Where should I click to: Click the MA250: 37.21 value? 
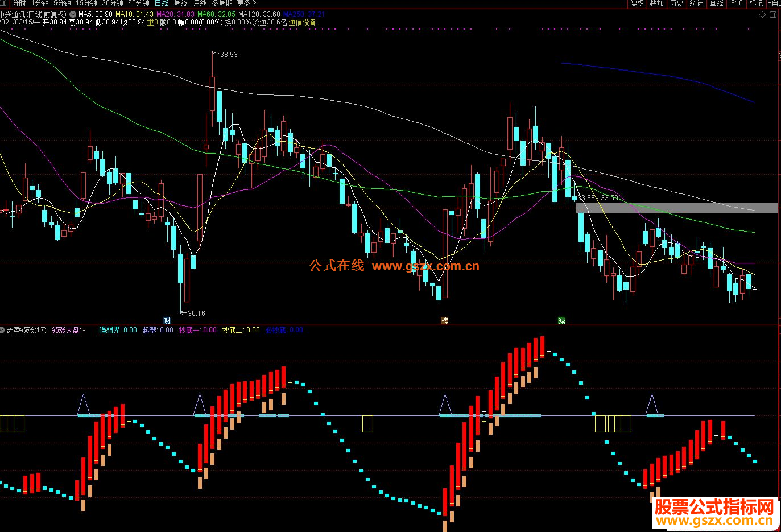[304, 14]
